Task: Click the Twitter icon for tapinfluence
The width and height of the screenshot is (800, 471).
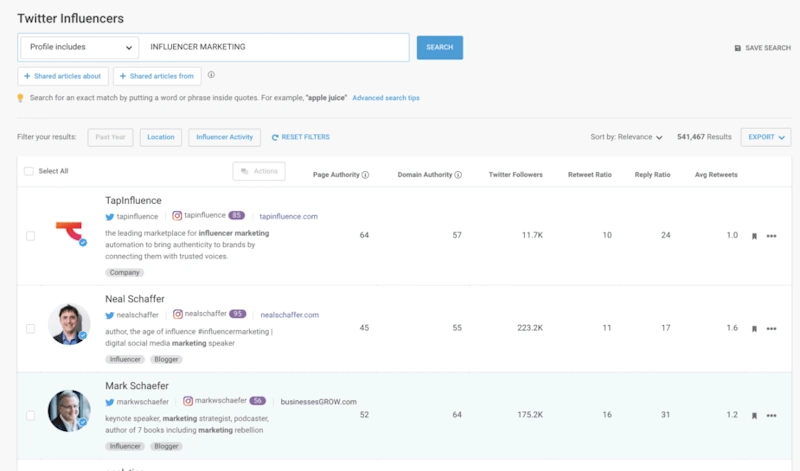Action: [x=110, y=217]
